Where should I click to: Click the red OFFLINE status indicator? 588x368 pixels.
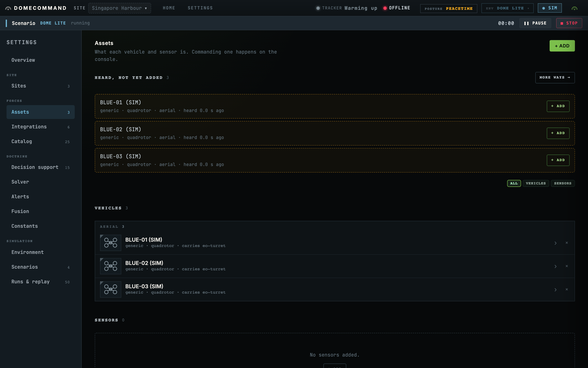pyautogui.click(x=397, y=8)
